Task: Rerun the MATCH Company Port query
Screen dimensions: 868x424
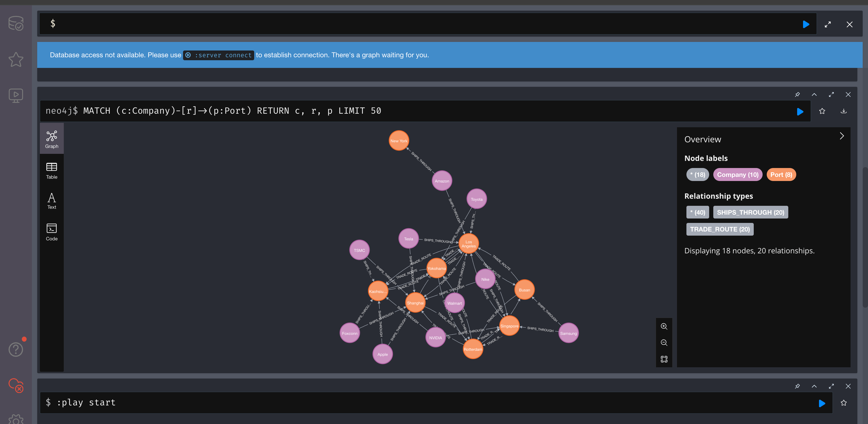Action: 800,112
